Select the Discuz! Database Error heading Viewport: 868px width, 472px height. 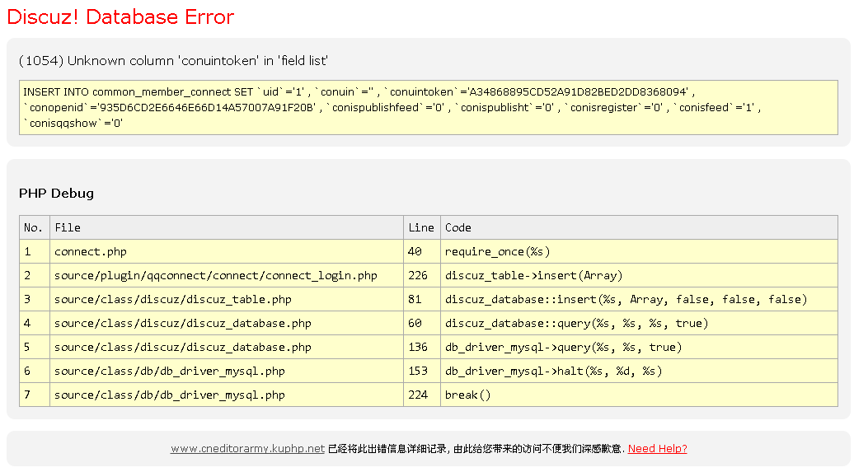(x=120, y=16)
